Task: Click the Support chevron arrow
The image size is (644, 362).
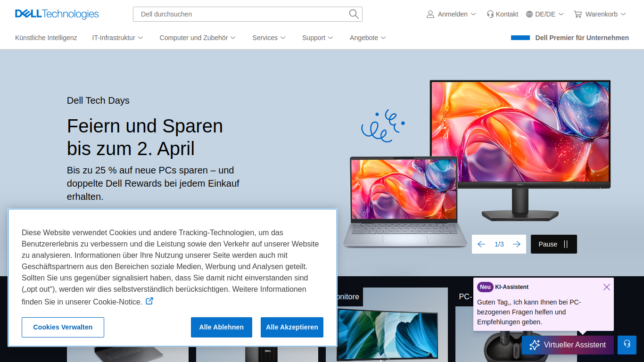Action: tap(330, 38)
